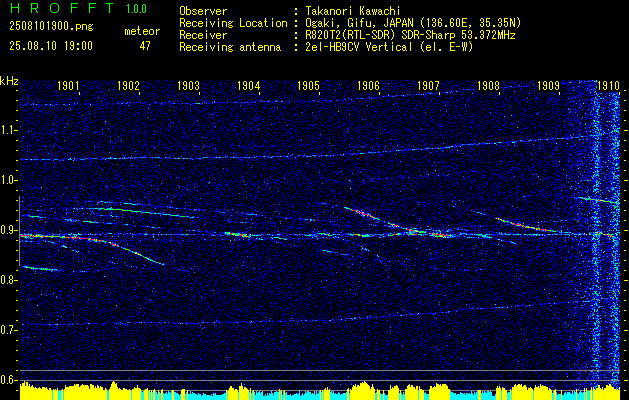Image resolution: width=629 pixels, height=400 pixels.
Task: Click the 1909 time marker
Action: tap(548, 85)
